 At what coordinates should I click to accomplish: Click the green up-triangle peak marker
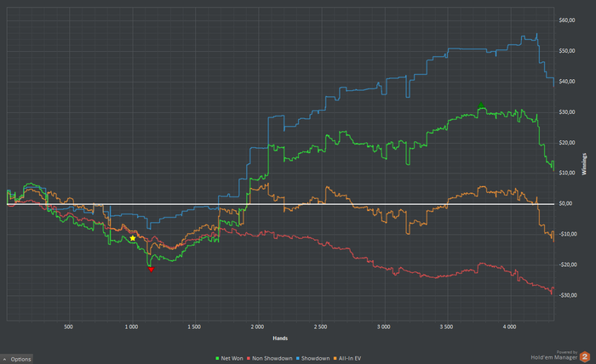tap(481, 105)
